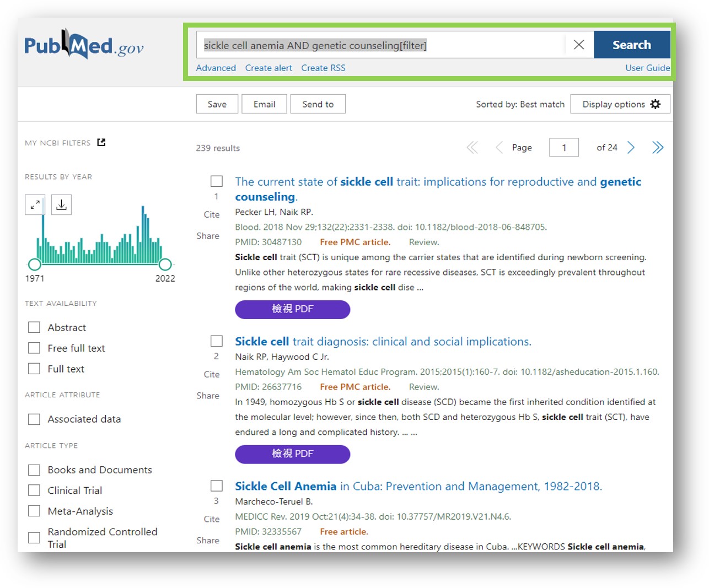Image resolution: width=709 pixels, height=588 pixels.
Task: Check Books and Documents article type
Action: coord(34,470)
